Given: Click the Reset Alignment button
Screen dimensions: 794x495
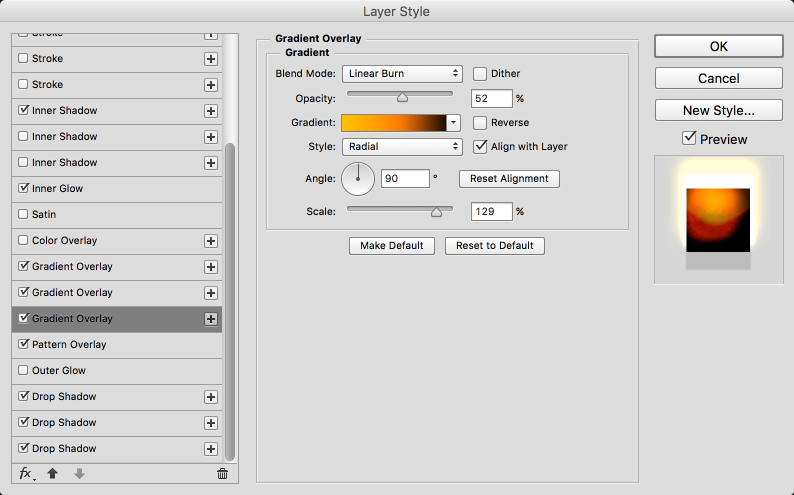Looking at the screenshot, I should pos(509,179).
